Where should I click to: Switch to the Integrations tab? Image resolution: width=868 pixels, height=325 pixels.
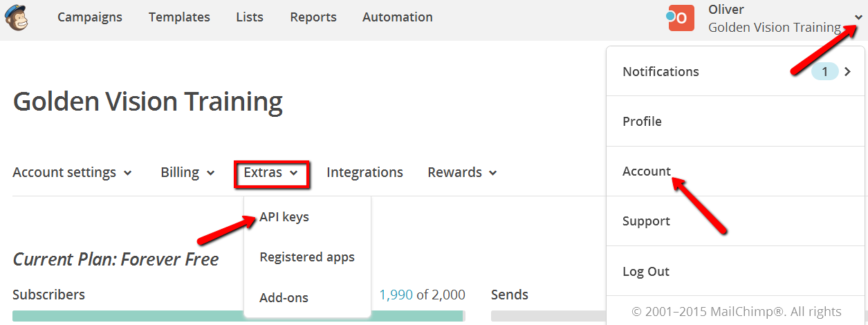[x=364, y=172]
